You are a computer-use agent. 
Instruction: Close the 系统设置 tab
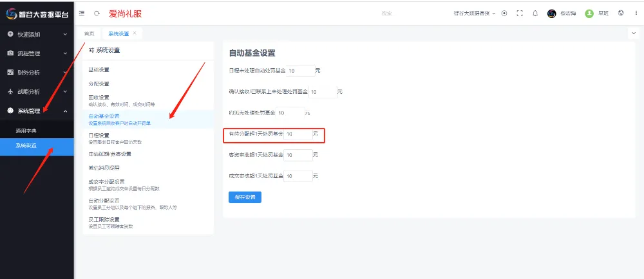tap(135, 33)
